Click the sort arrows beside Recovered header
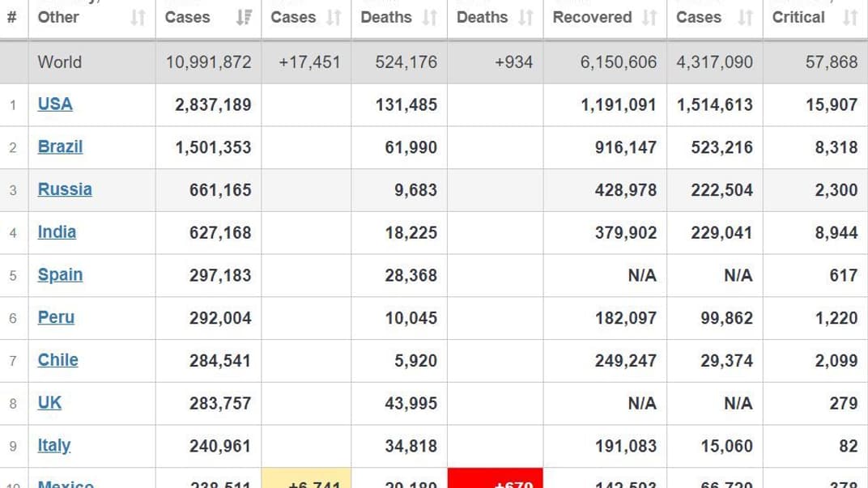The height and width of the screenshot is (488, 868). tap(649, 17)
